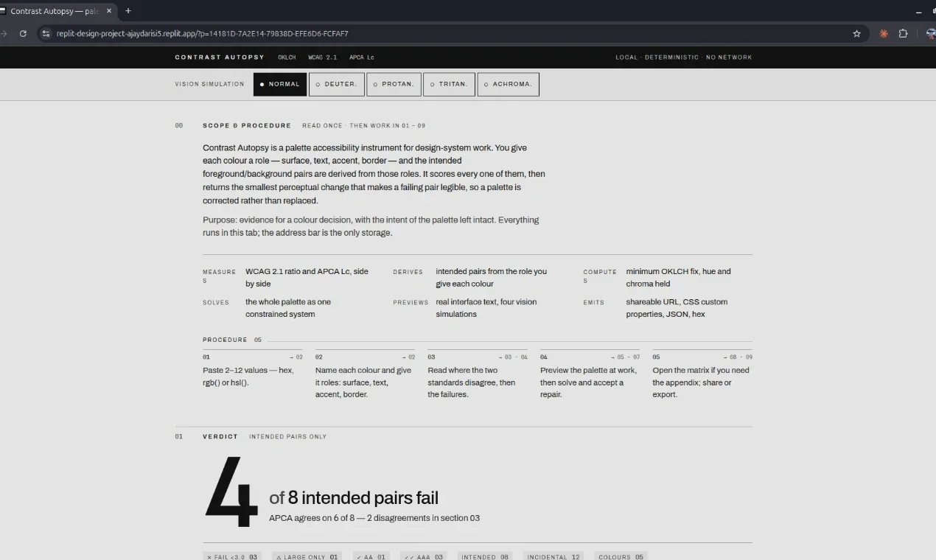Click 'Paste 2–12 values' step text

point(248,377)
